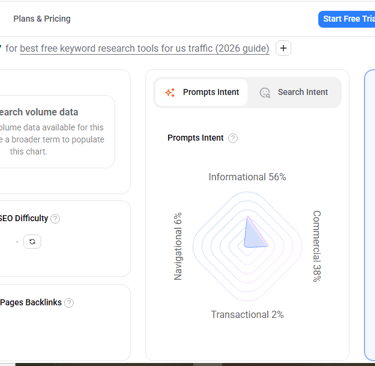Click the shaded radar chart polygon
The width and height of the screenshot is (375, 366).
point(253,235)
